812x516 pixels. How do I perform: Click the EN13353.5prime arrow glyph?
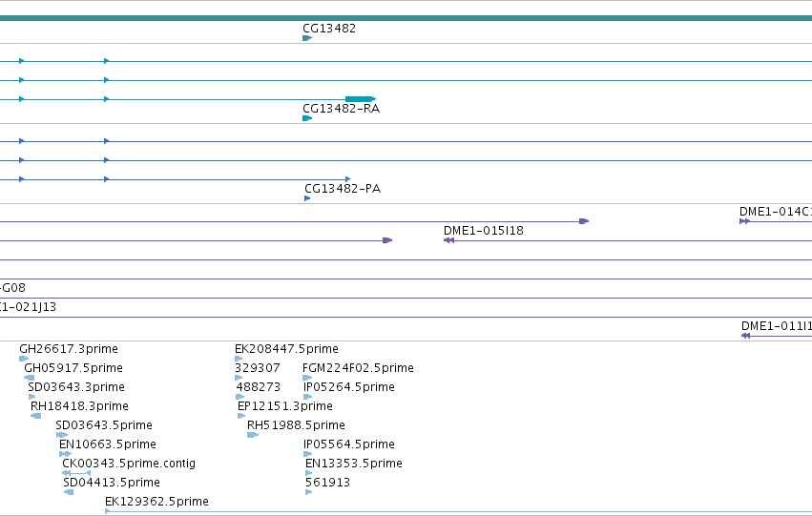point(308,473)
